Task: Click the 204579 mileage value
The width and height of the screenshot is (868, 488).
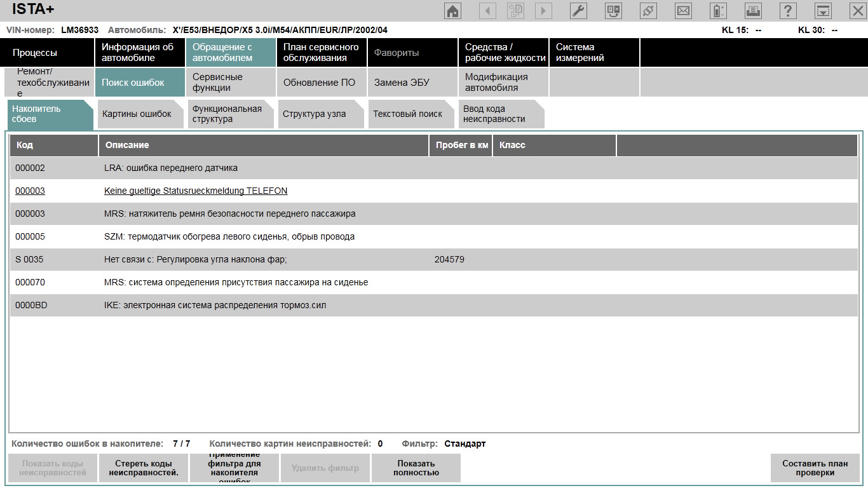Action: (x=449, y=259)
